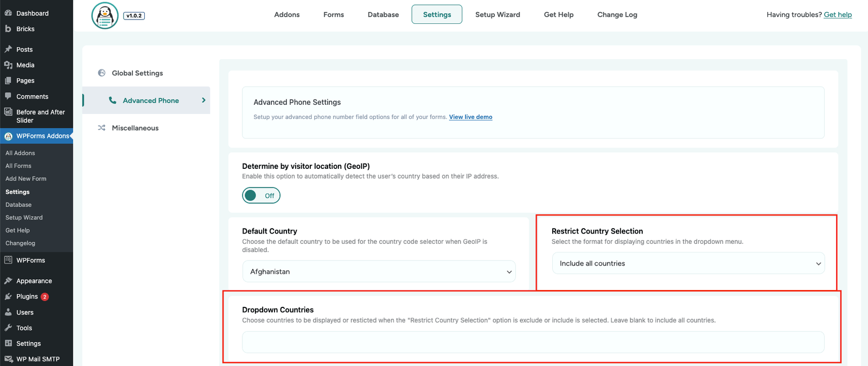Open the Database tab in top navigation
The width and height of the screenshot is (868, 366).
pos(383,15)
